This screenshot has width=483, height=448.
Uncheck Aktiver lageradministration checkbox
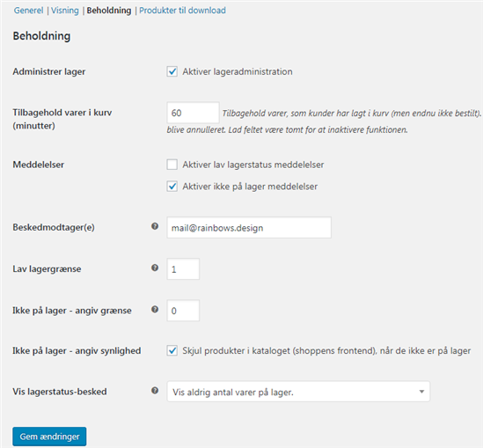tap(172, 71)
